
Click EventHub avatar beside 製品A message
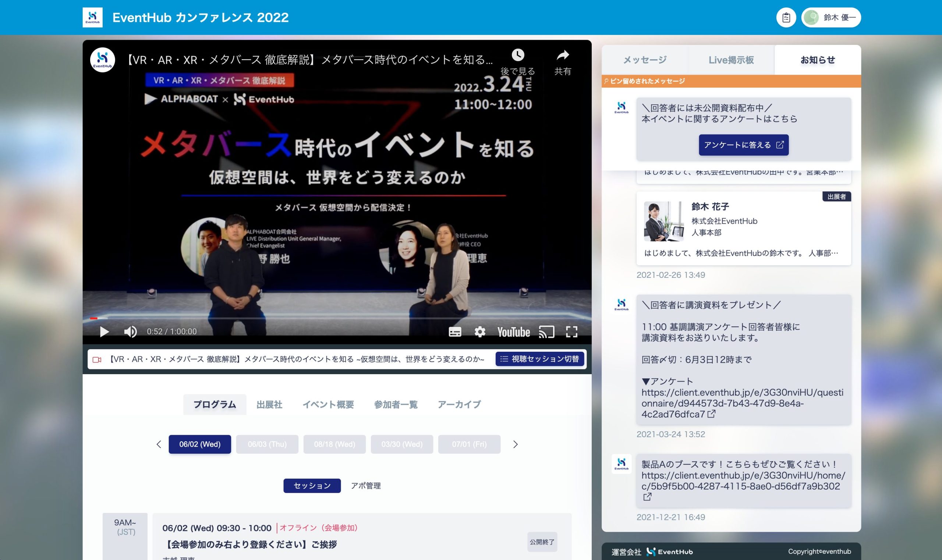tap(621, 464)
